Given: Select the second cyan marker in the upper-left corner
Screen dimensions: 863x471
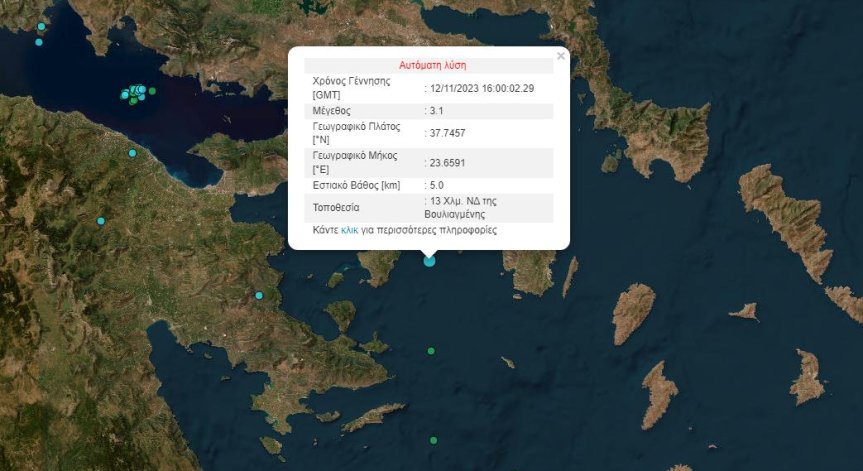Looking at the screenshot, I should 39,42.
